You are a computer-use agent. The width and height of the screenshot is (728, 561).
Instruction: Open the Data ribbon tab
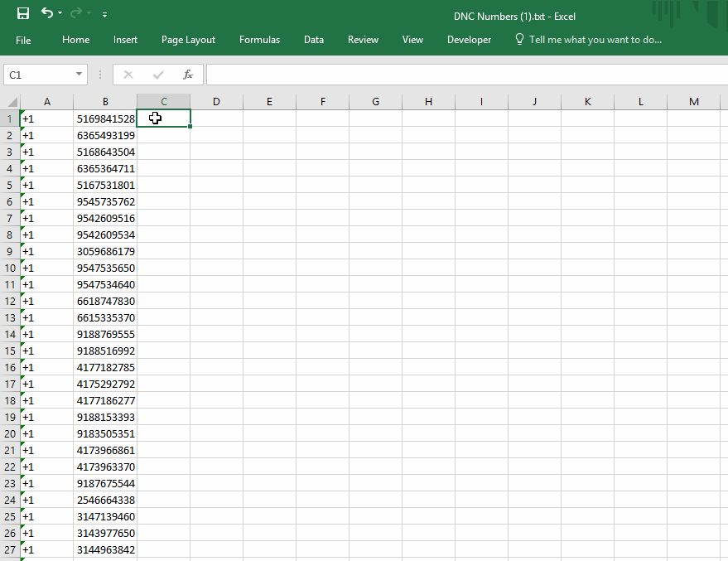(x=314, y=40)
